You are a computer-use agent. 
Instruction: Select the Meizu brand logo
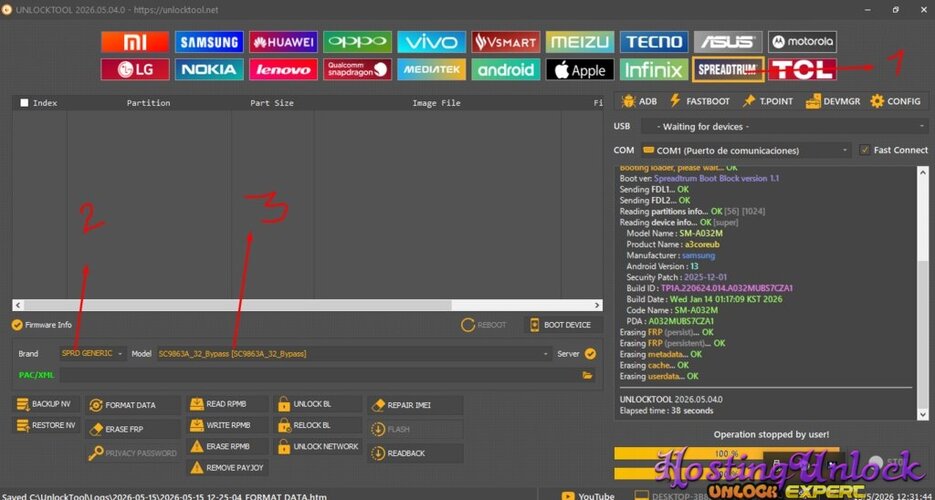(580, 42)
